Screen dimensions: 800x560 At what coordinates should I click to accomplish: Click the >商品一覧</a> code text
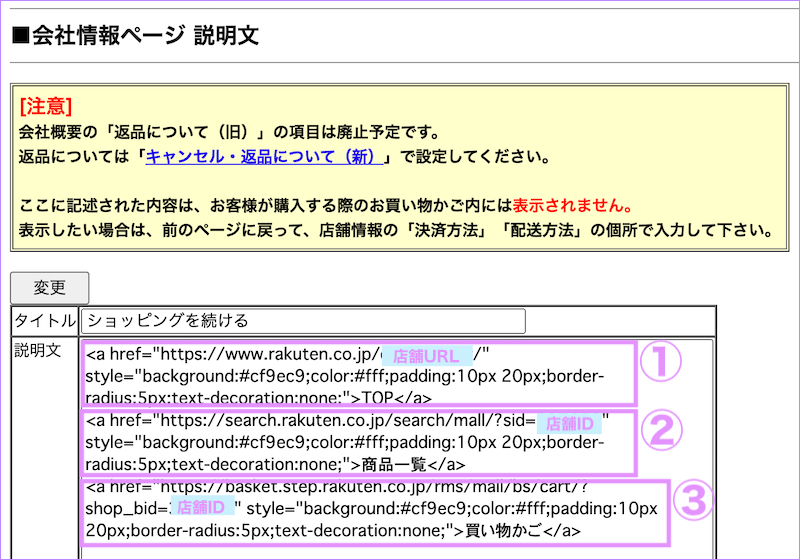point(408,464)
